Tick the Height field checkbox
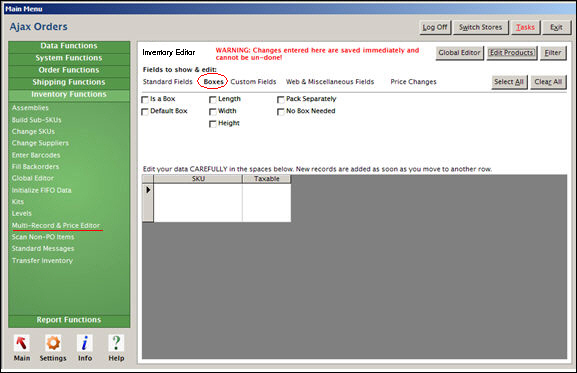Image resolution: width=577 pixels, height=373 pixels. (212, 124)
